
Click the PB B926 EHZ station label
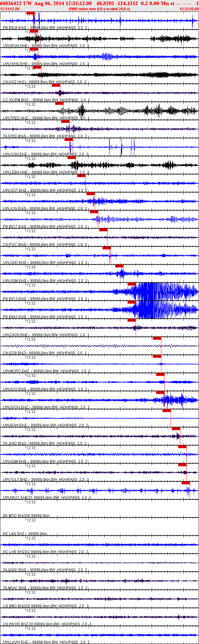pyautogui.click(x=14, y=27)
